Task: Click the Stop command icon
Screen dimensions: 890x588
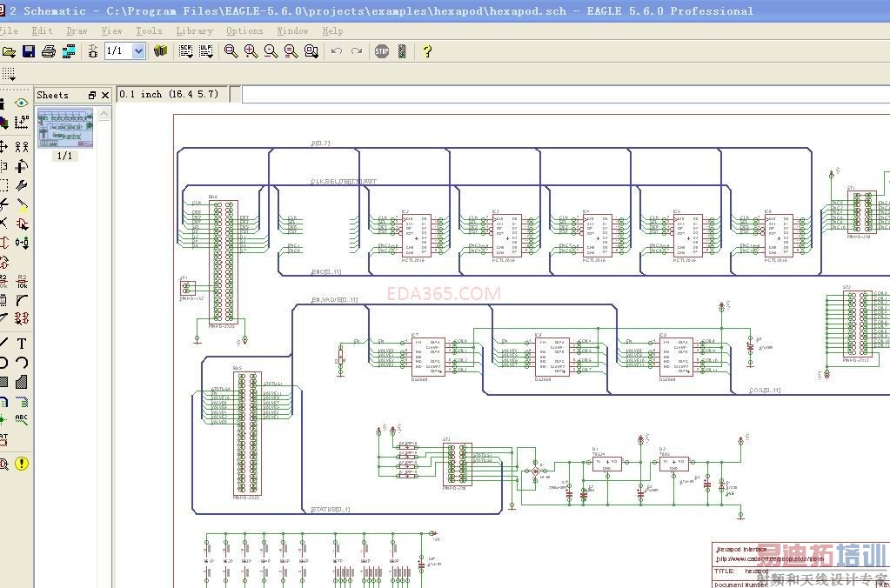Action: tap(382, 51)
